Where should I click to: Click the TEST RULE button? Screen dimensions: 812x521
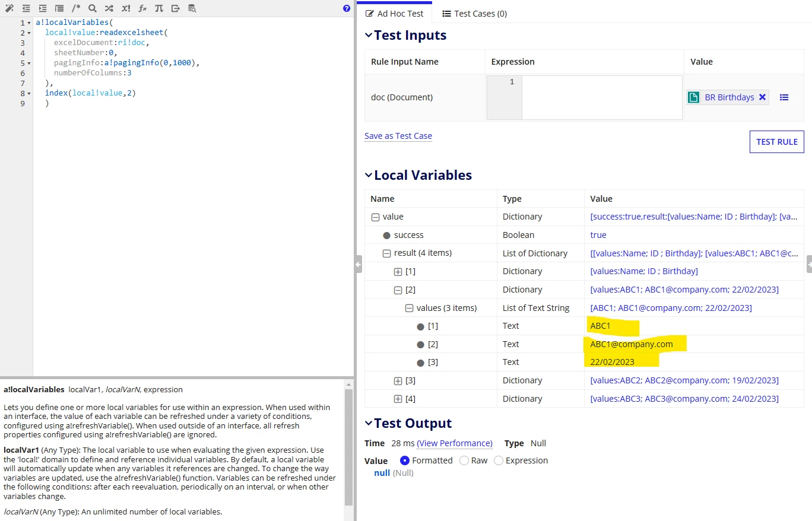coord(777,142)
